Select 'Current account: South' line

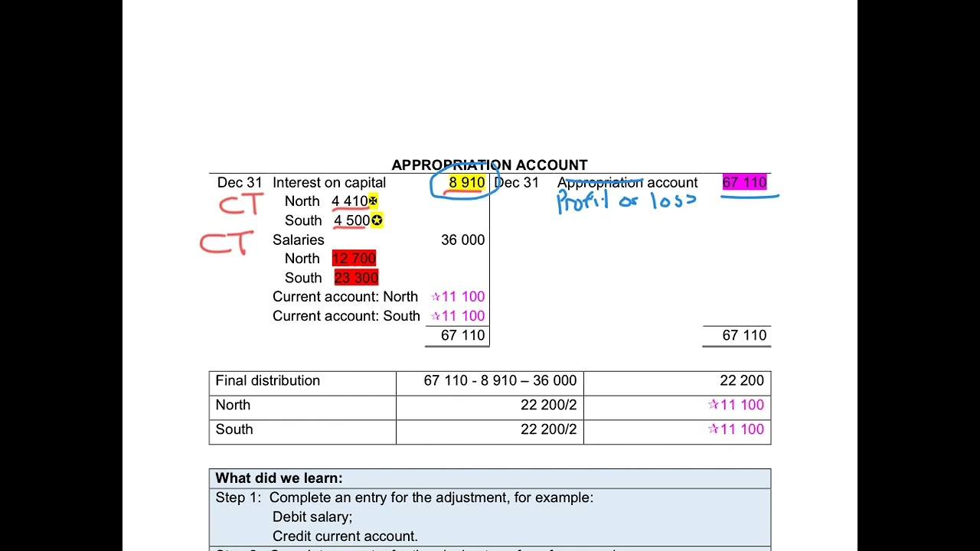point(346,316)
